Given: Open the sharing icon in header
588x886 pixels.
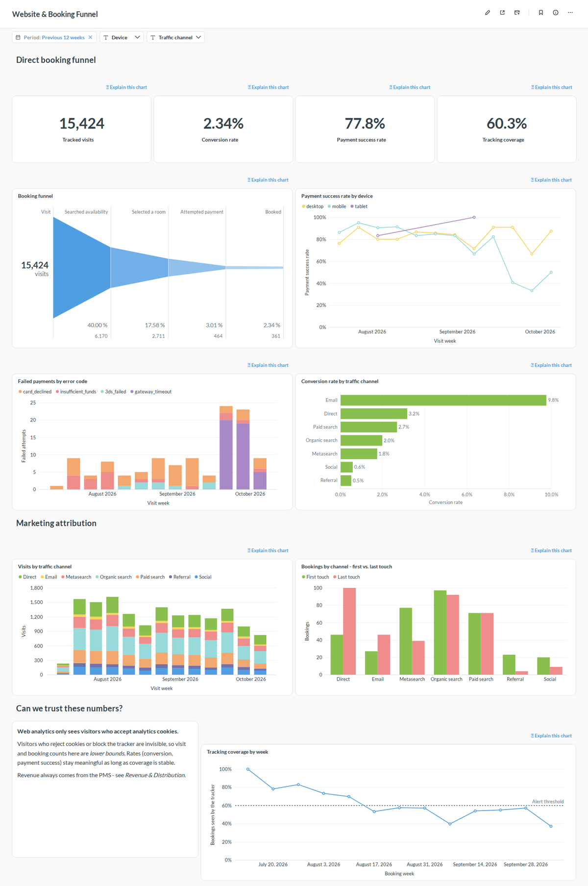Looking at the screenshot, I should pos(502,13).
